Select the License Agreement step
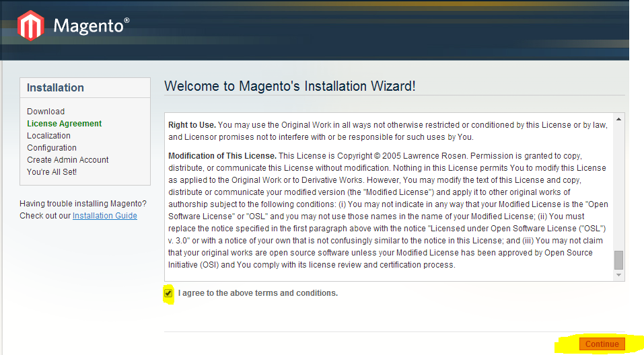The width and height of the screenshot is (644, 355). pos(64,124)
